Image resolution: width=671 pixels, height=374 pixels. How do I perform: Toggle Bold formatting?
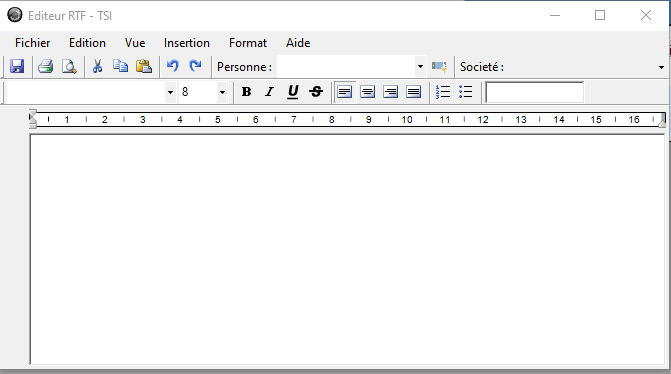[246, 92]
